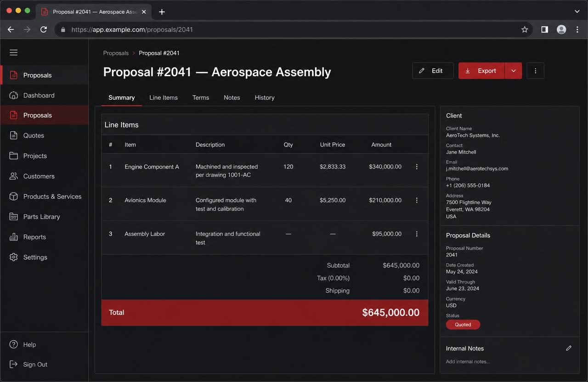Click the Tax (0.00%) label
Screen dimensions: 588x382
[333, 278]
